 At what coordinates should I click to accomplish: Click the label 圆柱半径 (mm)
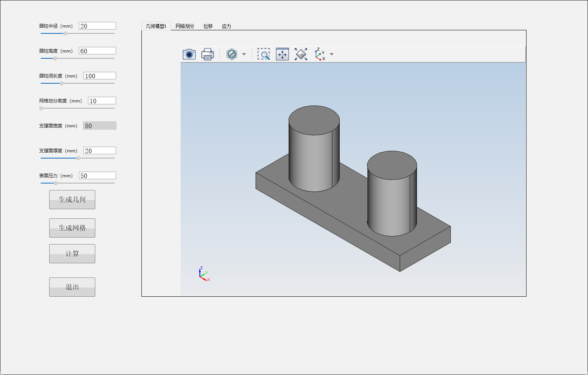coord(56,26)
